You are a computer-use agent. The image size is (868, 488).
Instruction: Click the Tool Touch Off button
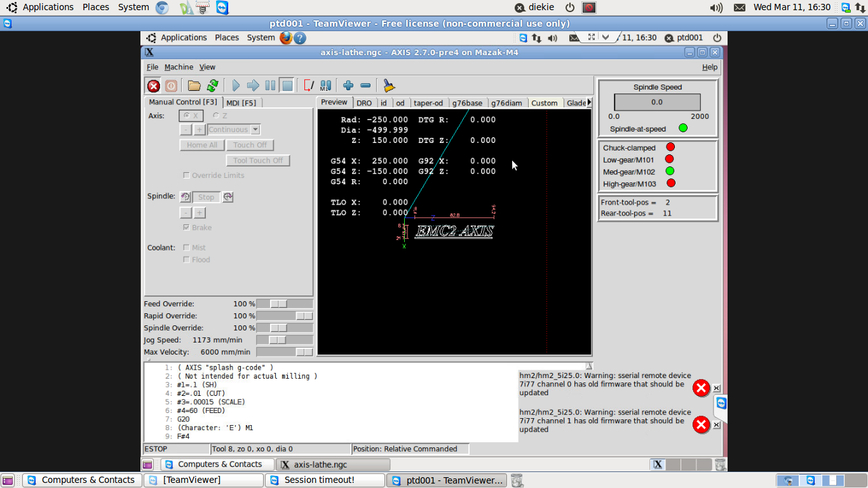pos(258,161)
